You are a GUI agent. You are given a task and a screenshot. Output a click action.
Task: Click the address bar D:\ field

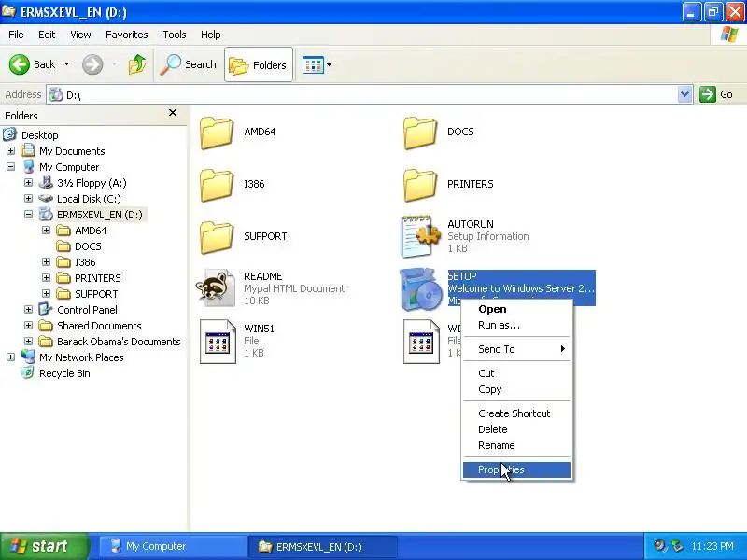pyautogui.click(x=362, y=95)
